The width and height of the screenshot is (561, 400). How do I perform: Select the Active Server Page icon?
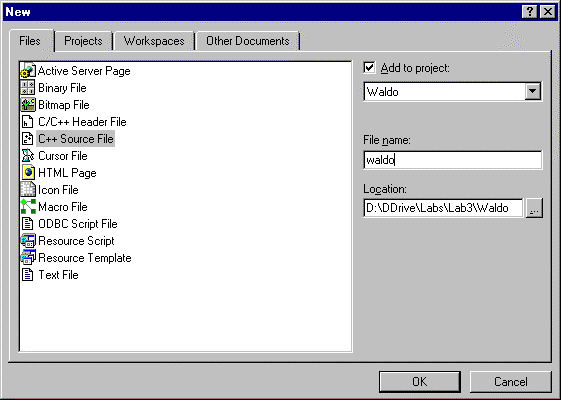28,70
